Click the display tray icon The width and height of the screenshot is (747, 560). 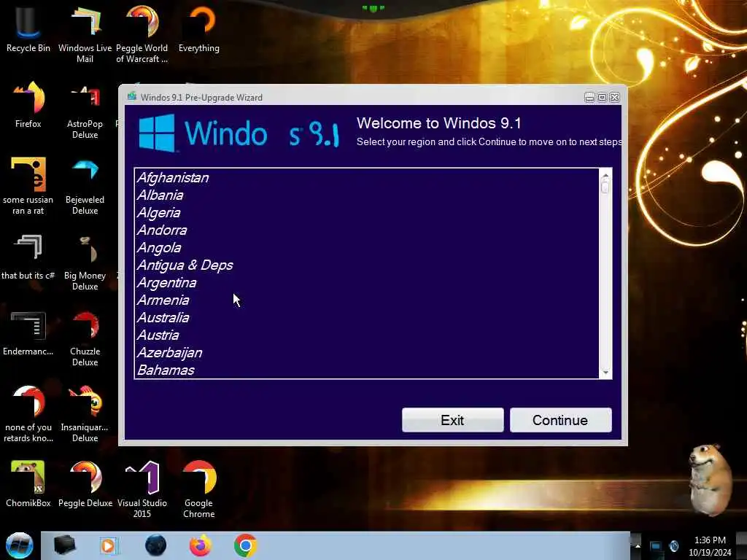pos(656,546)
